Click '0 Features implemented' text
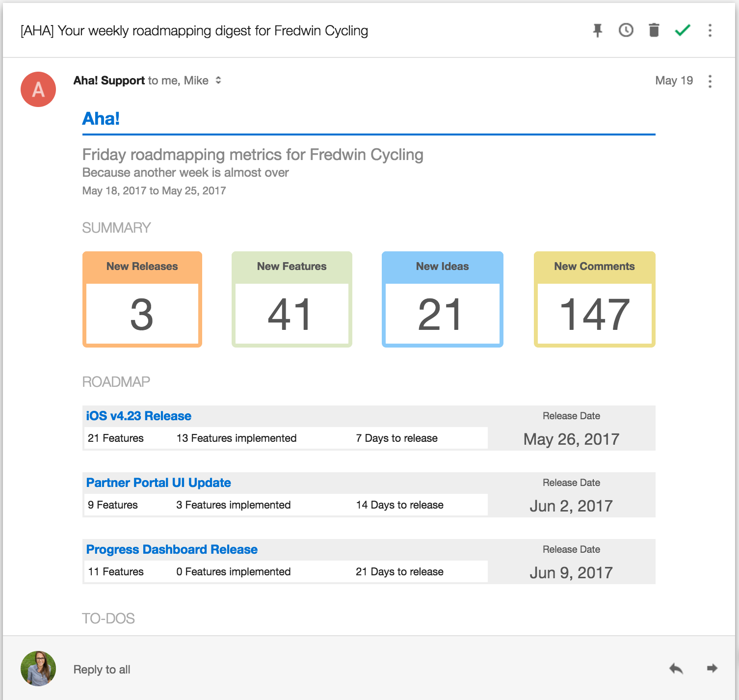The width and height of the screenshot is (739, 700). coord(234,571)
